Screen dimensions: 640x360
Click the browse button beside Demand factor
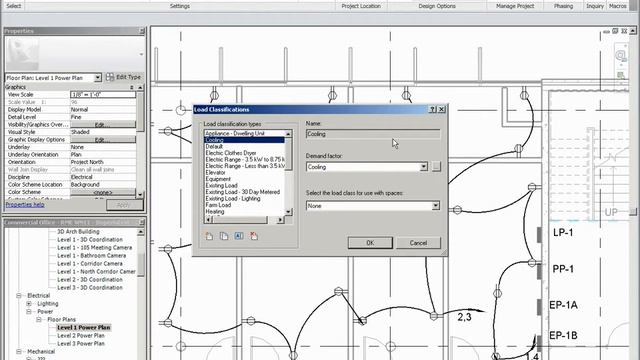[x=436, y=167]
